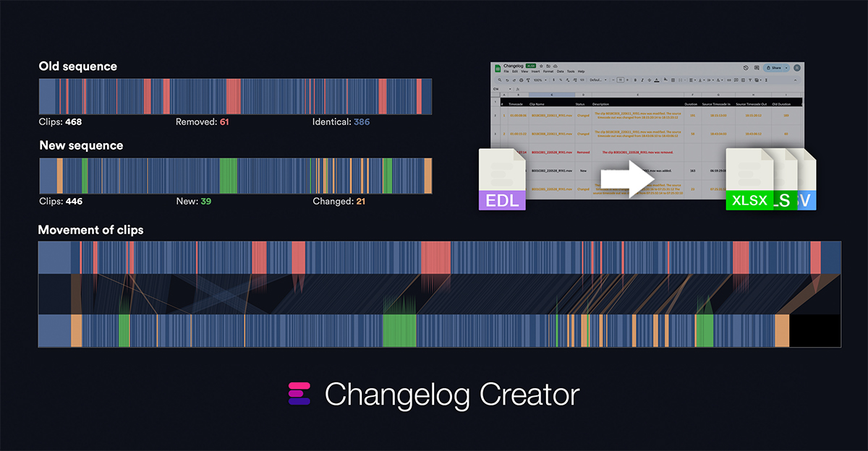This screenshot has width=868, height=451.
Task: Click the Changelog Creator logo icon
Action: point(299,394)
